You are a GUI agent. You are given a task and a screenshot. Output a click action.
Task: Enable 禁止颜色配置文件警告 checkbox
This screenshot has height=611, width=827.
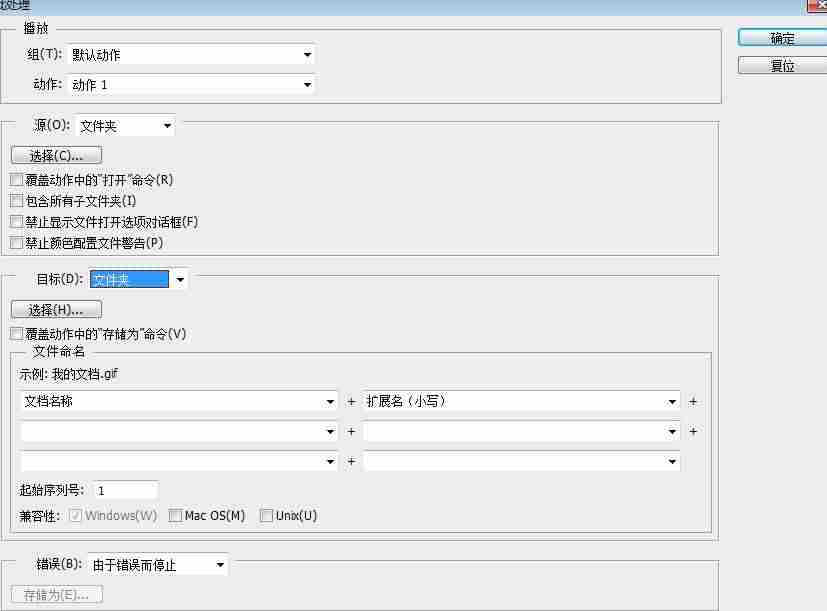coord(16,243)
